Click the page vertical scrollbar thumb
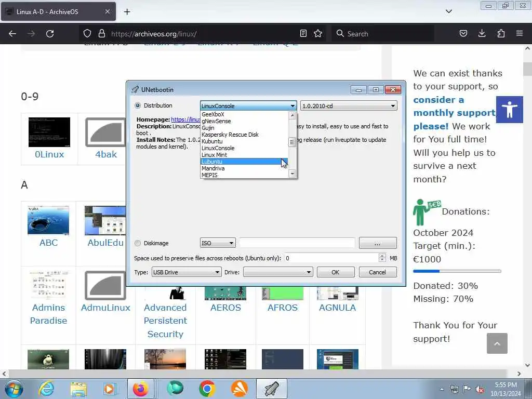 click(527, 69)
